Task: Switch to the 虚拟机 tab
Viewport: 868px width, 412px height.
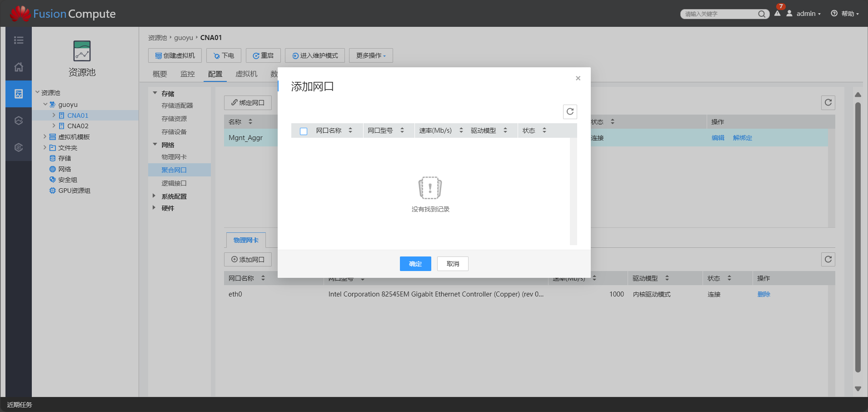Action: pyautogui.click(x=246, y=74)
